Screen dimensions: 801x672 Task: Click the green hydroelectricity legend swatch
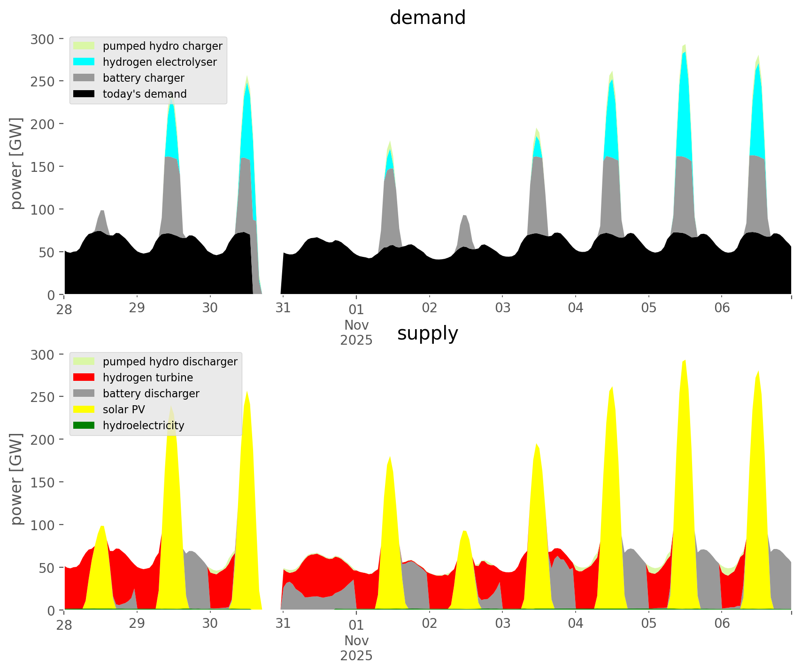[x=84, y=425]
